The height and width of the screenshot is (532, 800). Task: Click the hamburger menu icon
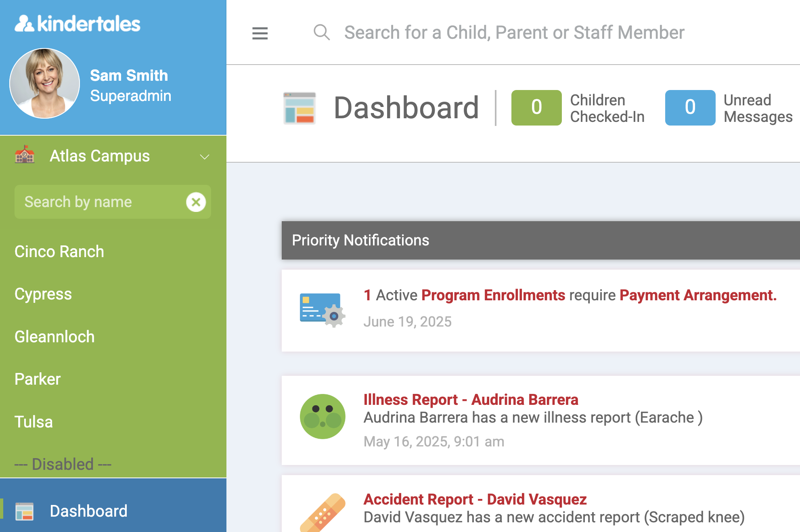tap(260, 33)
